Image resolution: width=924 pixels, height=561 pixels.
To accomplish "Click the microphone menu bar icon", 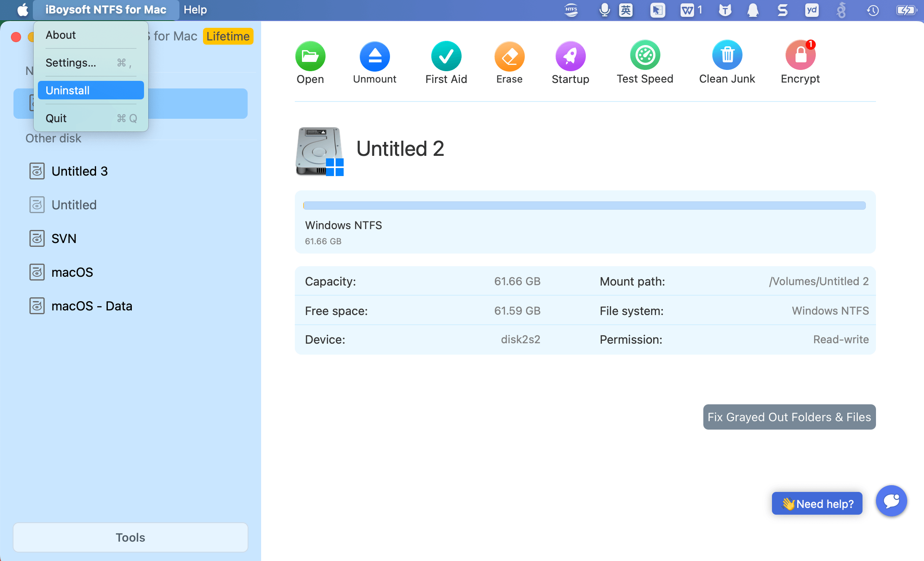I will click(604, 10).
